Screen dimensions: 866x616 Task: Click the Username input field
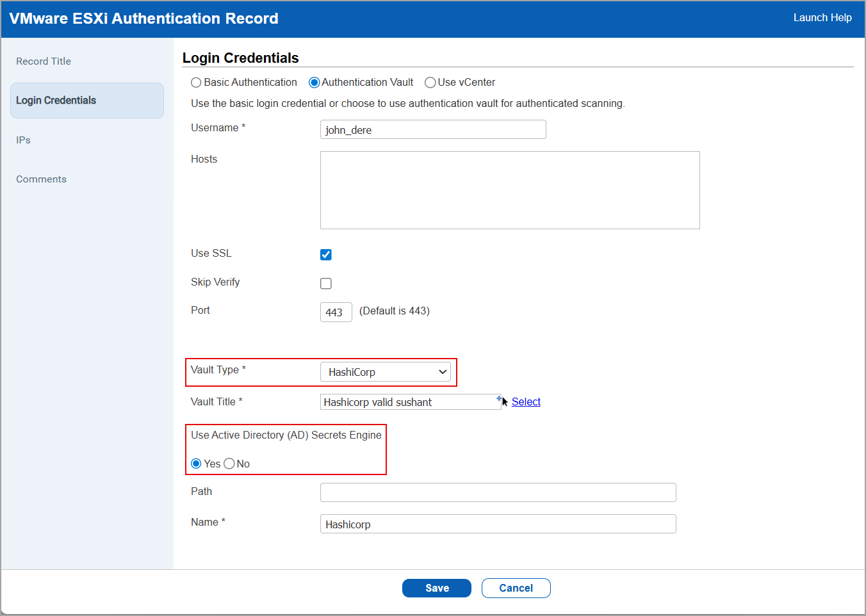tap(433, 129)
